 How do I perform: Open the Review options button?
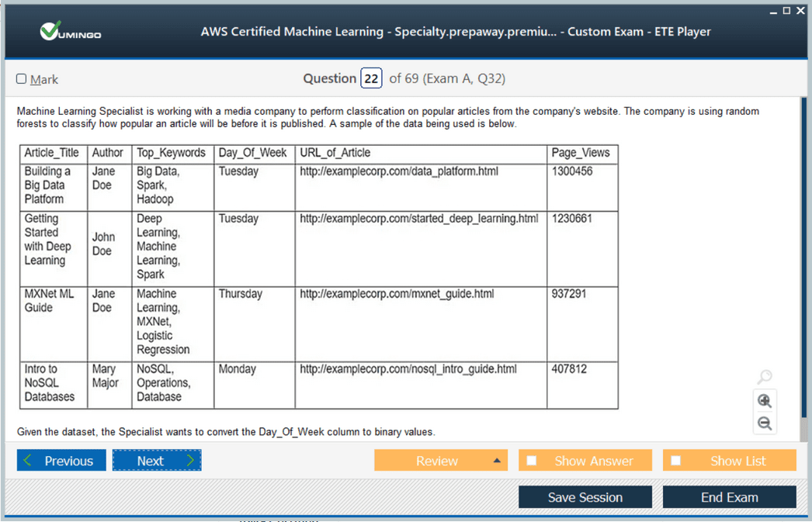(x=436, y=461)
